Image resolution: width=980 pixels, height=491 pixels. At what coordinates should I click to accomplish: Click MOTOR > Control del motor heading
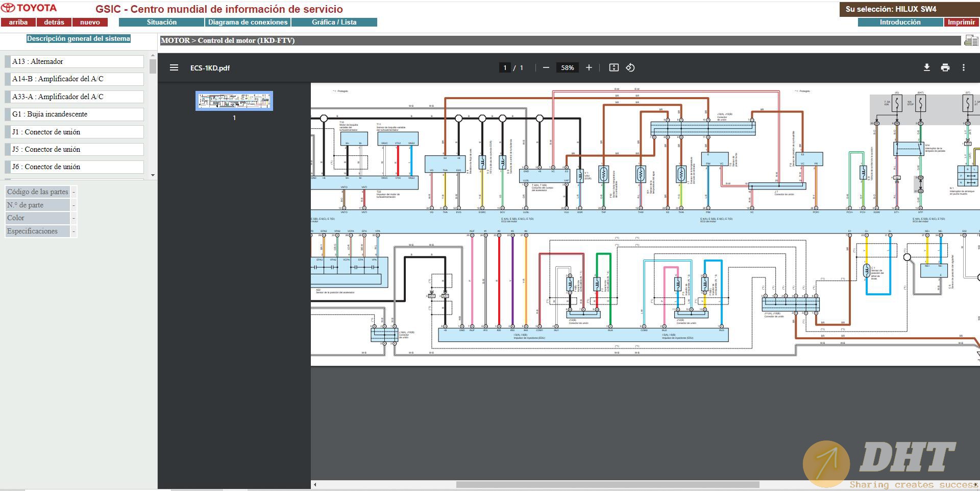click(228, 40)
